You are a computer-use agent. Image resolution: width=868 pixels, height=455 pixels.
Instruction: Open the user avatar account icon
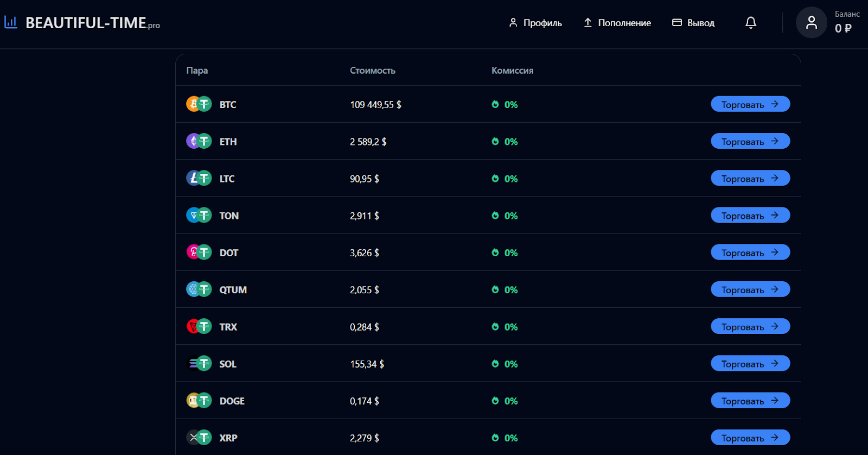812,22
